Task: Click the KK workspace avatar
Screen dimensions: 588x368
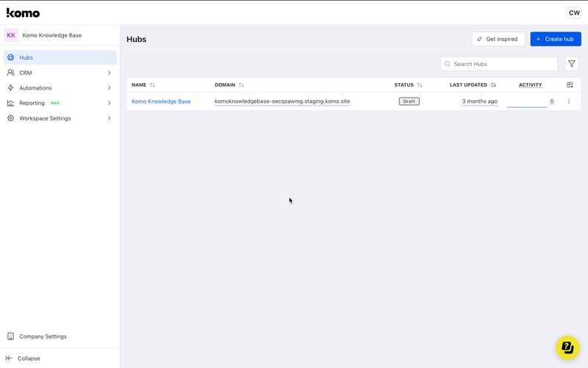Action: (x=11, y=35)
